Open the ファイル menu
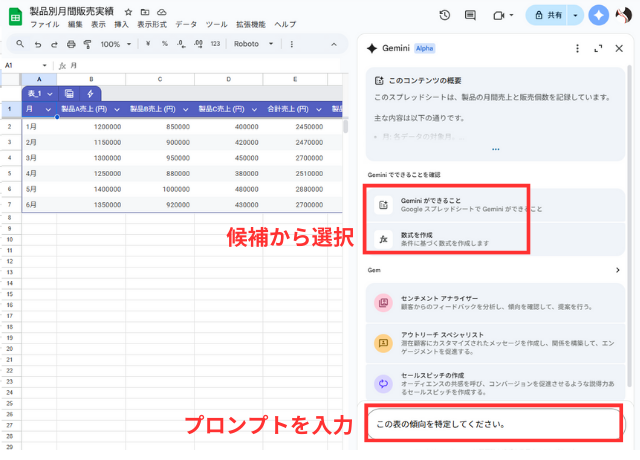This screenshot has width=640, height=460. [44, 24]
